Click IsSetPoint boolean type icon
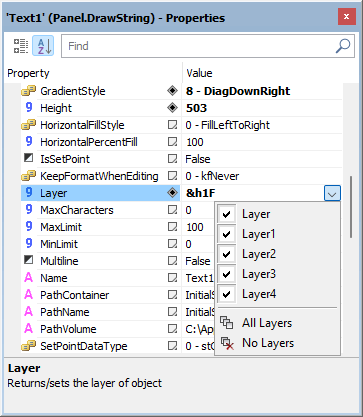 (29, 158)
